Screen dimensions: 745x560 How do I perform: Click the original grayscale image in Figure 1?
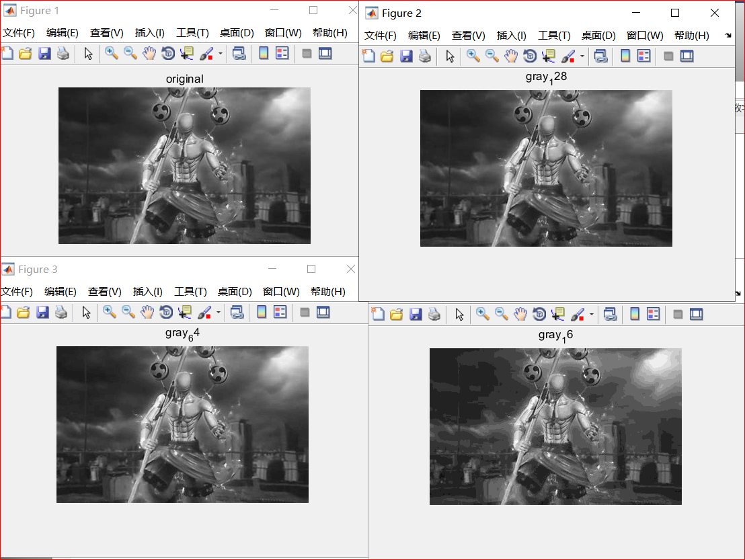point(184,166)
